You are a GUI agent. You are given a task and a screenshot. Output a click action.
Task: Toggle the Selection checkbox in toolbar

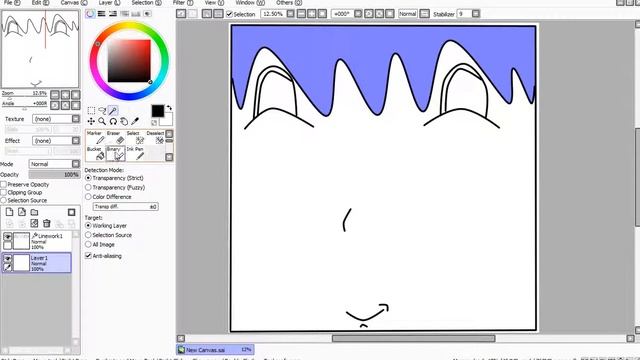click(x=230, y=14)
